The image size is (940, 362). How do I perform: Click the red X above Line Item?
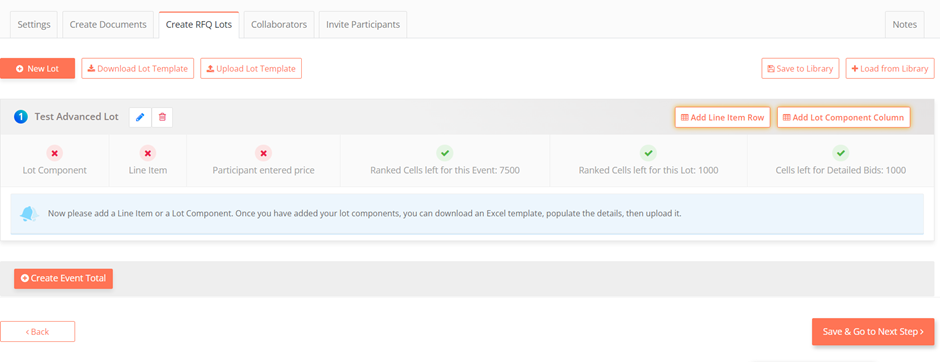point(147,153)
